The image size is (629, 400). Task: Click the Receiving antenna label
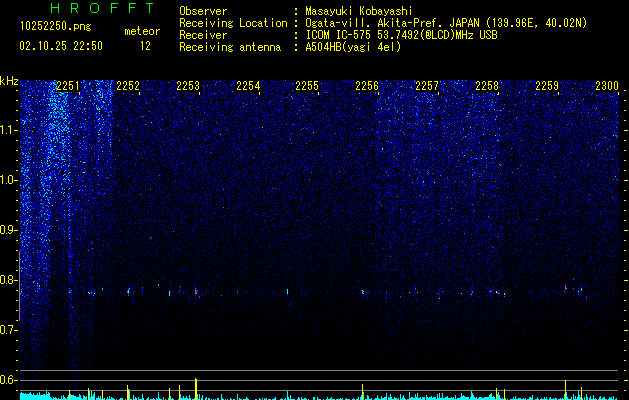coord(230,47)
